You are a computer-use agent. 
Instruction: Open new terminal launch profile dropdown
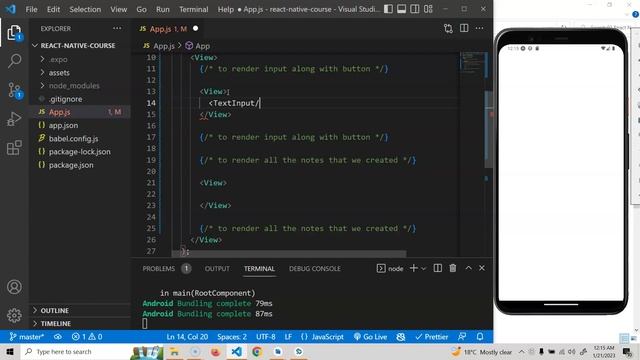[424, 269]
